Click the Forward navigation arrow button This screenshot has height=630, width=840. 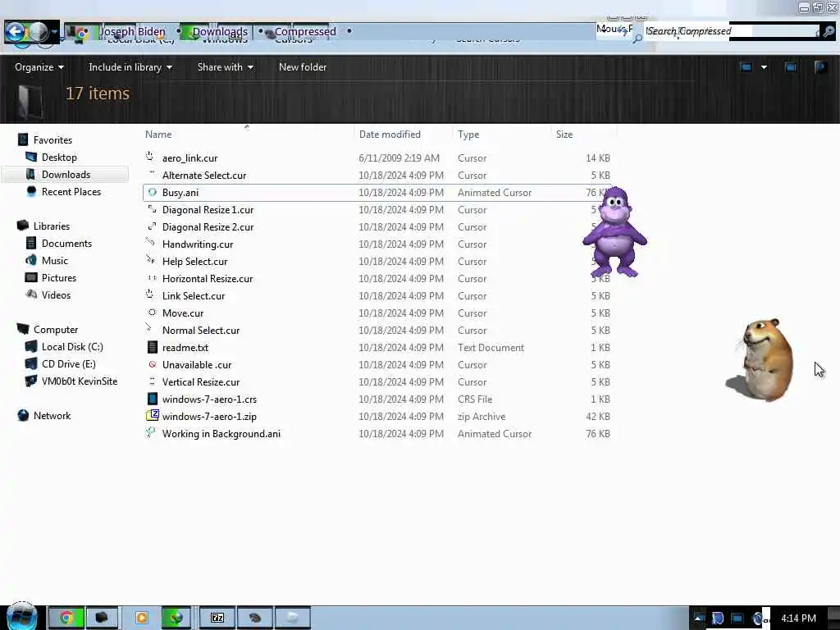38,33
